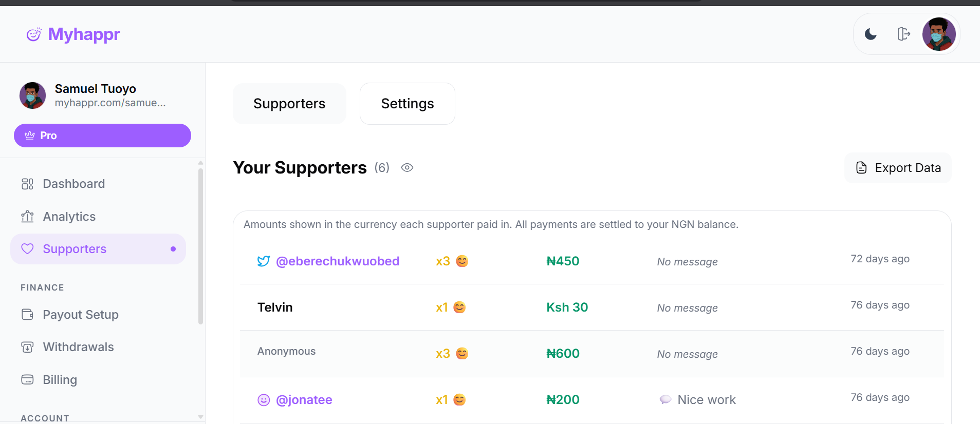
Task: Switch to the Supporters tab
Action: [289, 104]
